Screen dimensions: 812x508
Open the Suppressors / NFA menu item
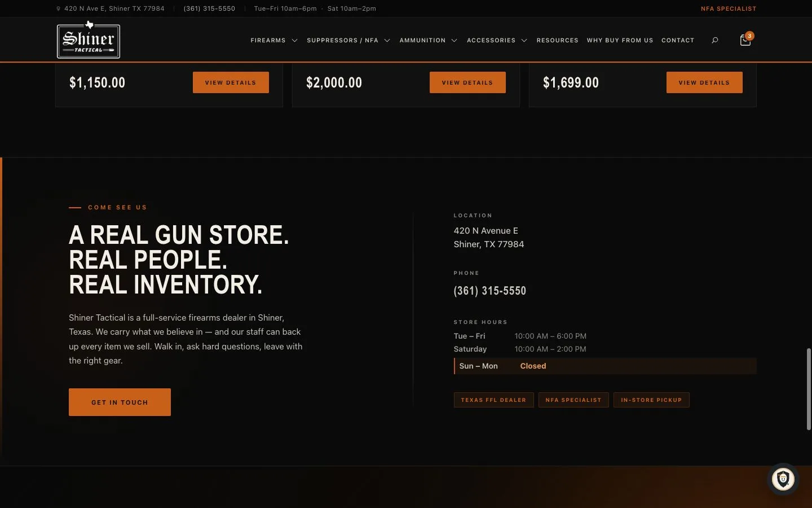coord(342,41)
